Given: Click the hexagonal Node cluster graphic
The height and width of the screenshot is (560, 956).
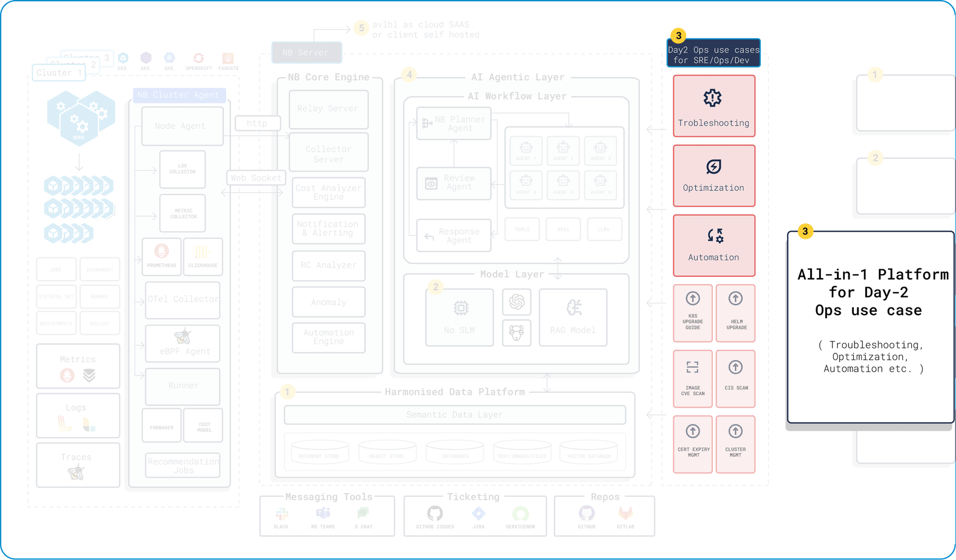Looking at the screenshot, I should 81,118.
